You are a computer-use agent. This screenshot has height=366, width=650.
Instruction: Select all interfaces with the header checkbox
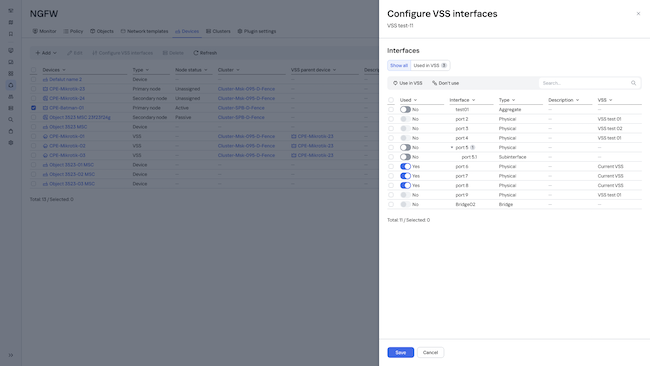[391, 100]
